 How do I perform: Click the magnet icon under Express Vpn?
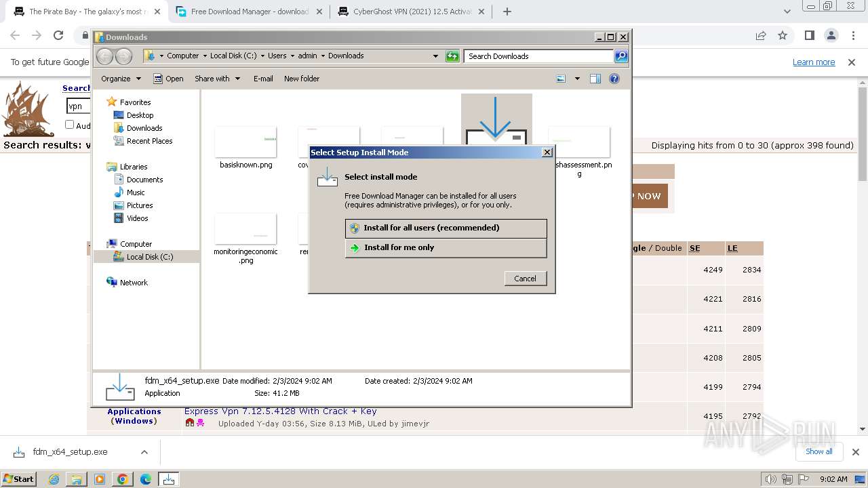(x=190, y=423)
